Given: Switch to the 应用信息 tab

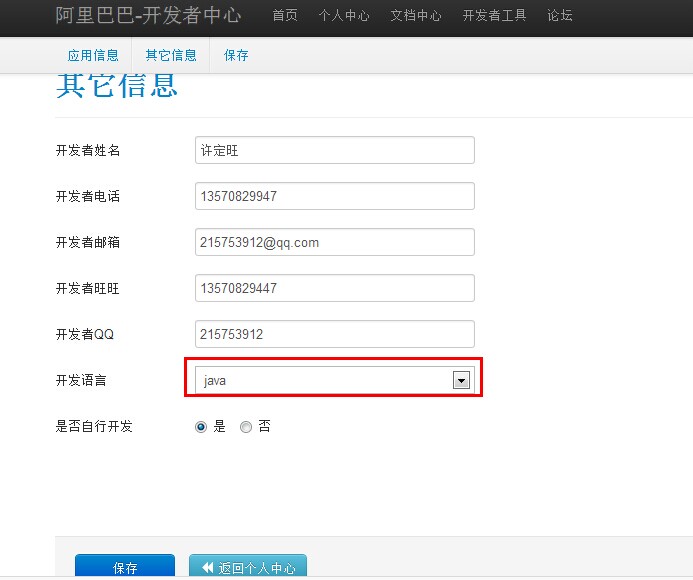Looking at the screenshot, I should coord(93,55).
